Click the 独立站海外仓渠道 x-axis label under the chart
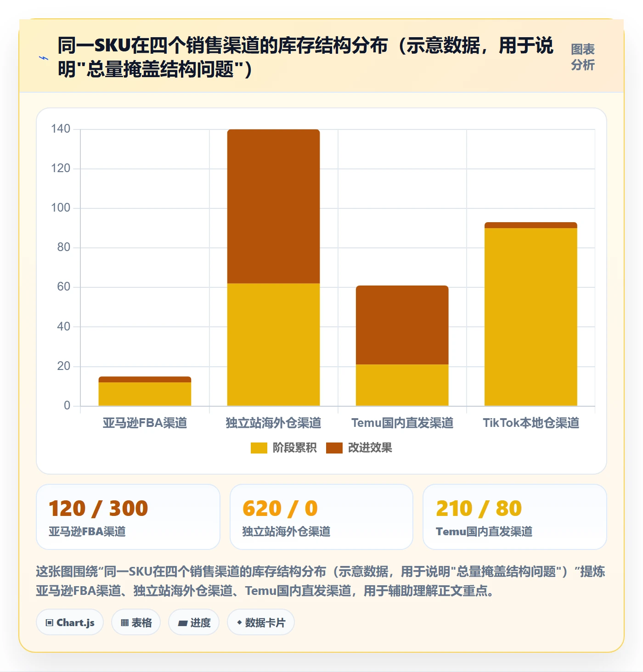 [x=273, y=423]
